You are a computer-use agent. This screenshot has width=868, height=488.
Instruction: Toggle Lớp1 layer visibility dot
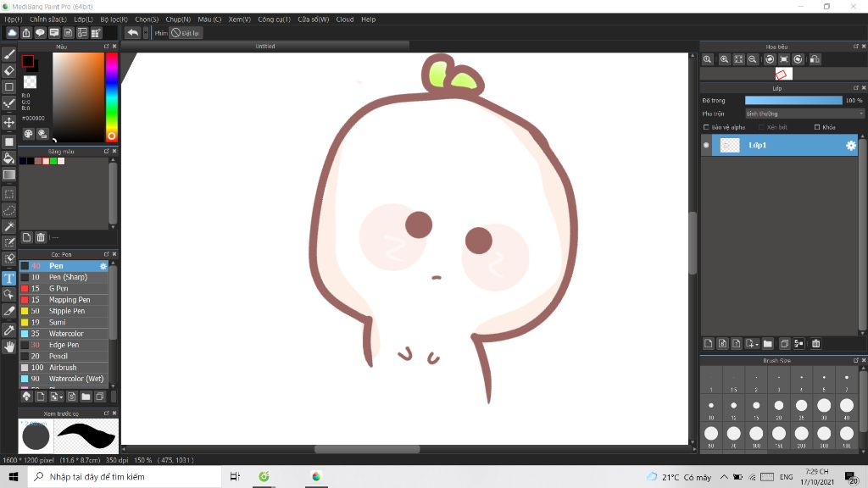706,146
